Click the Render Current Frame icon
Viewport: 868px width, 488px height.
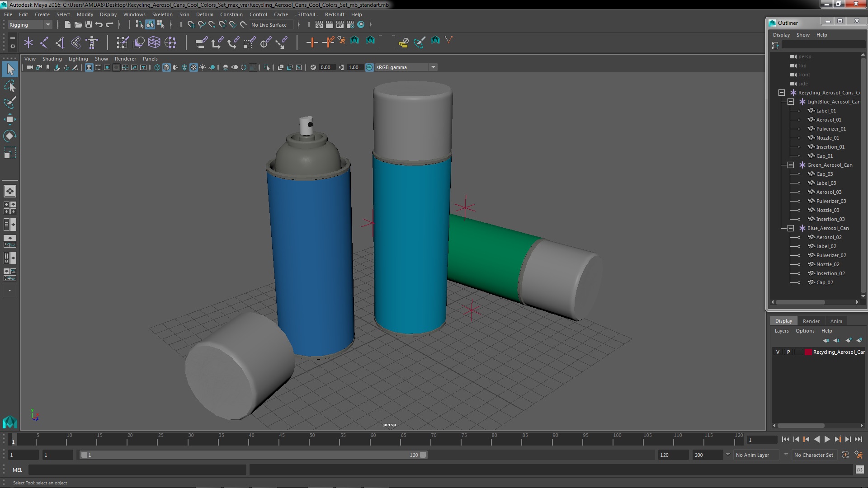click(x=329, y=25)
